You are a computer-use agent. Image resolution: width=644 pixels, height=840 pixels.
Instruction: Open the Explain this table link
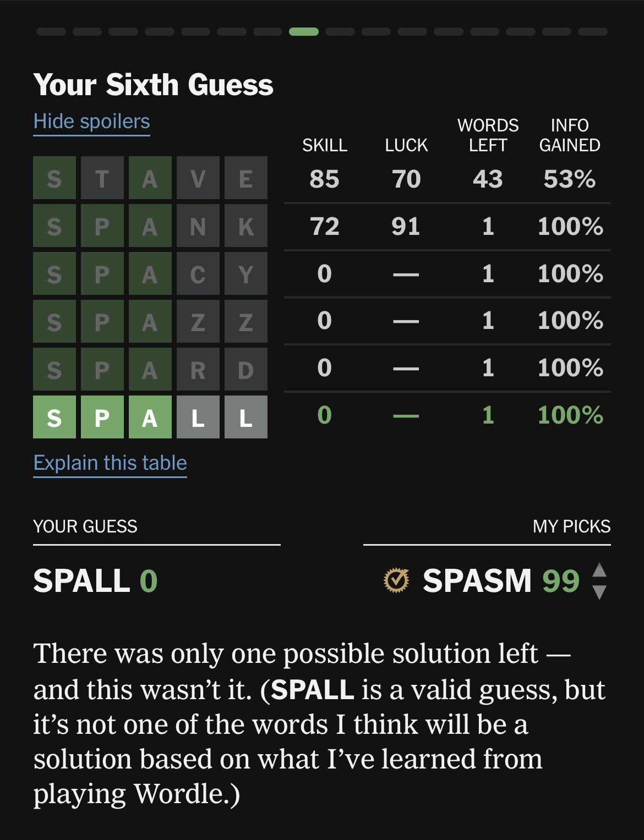tap(110, 463)
